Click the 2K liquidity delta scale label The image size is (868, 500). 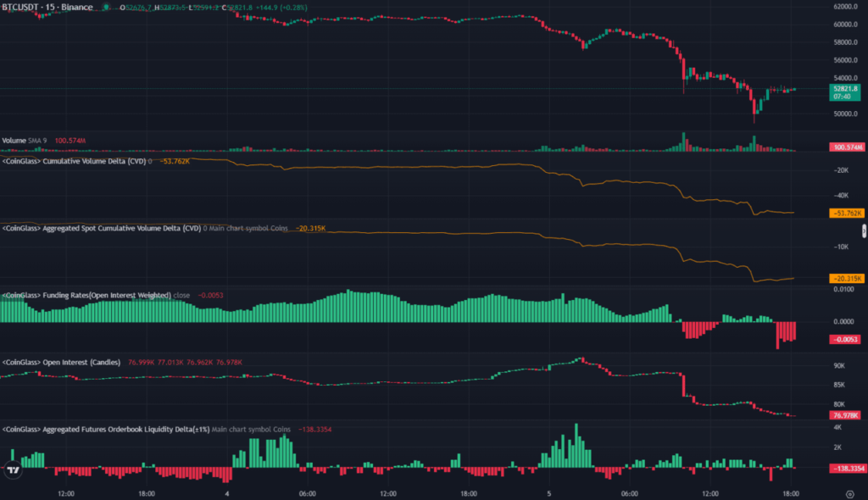(x=837, y=447)
